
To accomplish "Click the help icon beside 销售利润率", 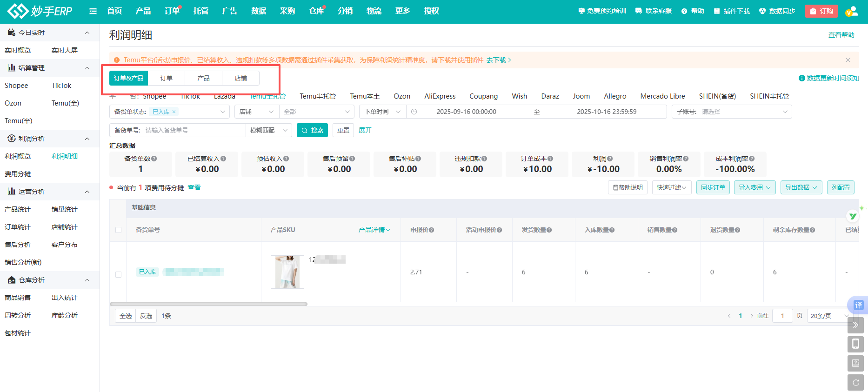I will (x=686, y=159).
